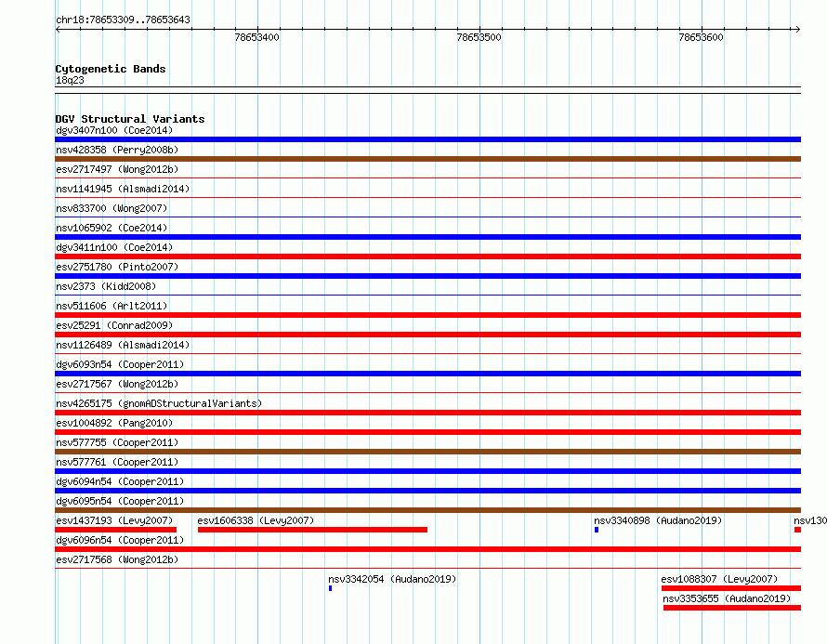Open the esv2717497 (Wong2012b) variant entry
This screenshot has height=644, width=827.
(117, 169)
